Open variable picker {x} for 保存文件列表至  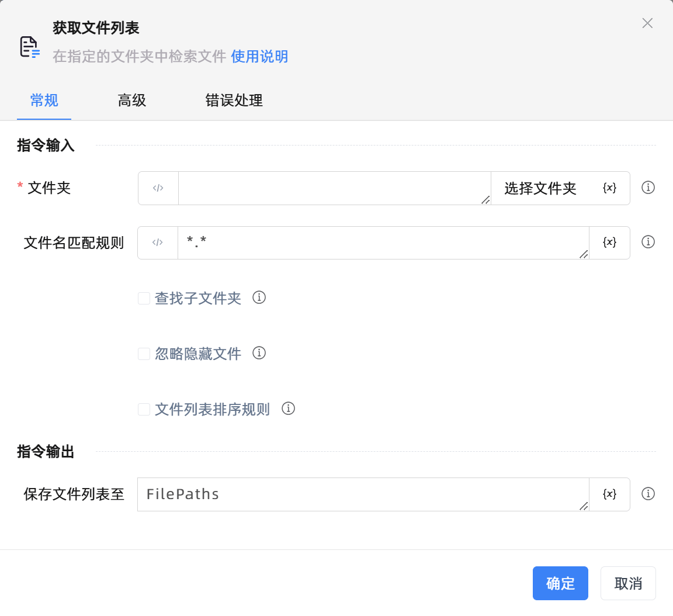point(610,494)
